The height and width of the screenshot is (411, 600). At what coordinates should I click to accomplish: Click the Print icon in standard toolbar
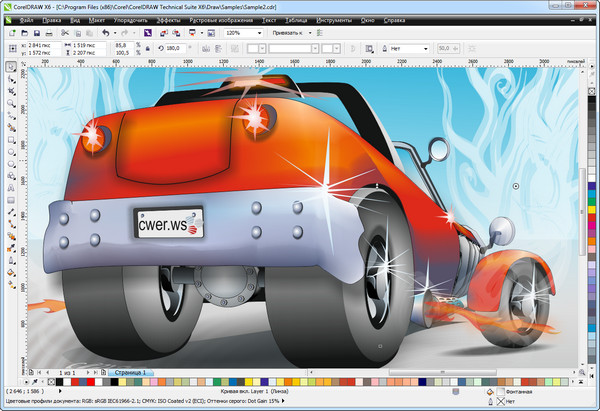click(49, 33)
